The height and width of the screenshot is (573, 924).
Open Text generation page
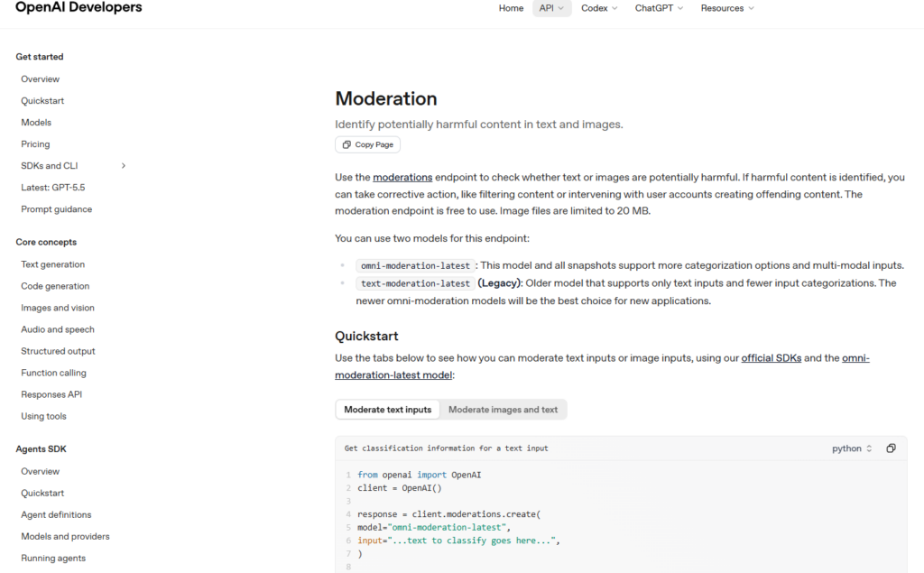click(53, 264)
